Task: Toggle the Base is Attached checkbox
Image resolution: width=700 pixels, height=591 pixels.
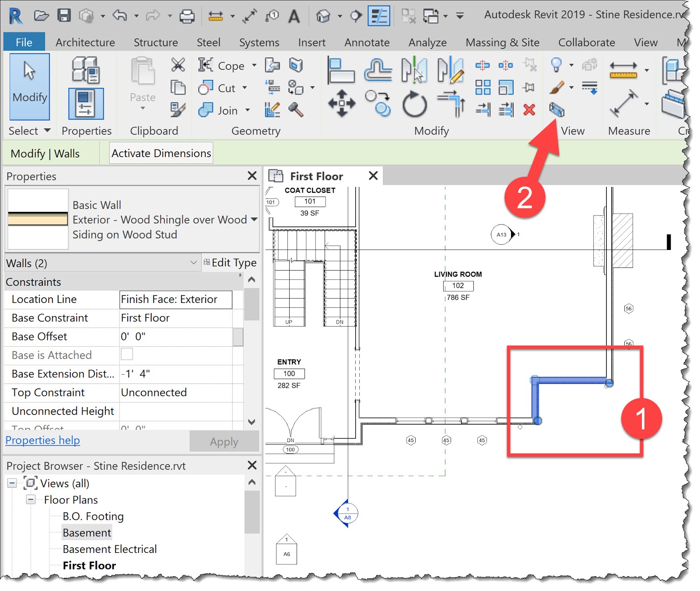Action: click(x=127, y=354)
